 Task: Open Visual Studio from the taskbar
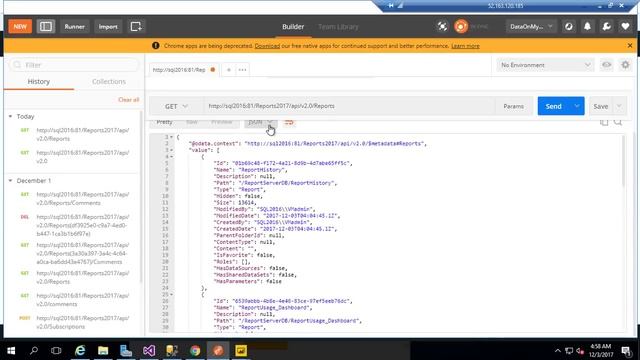149,350
